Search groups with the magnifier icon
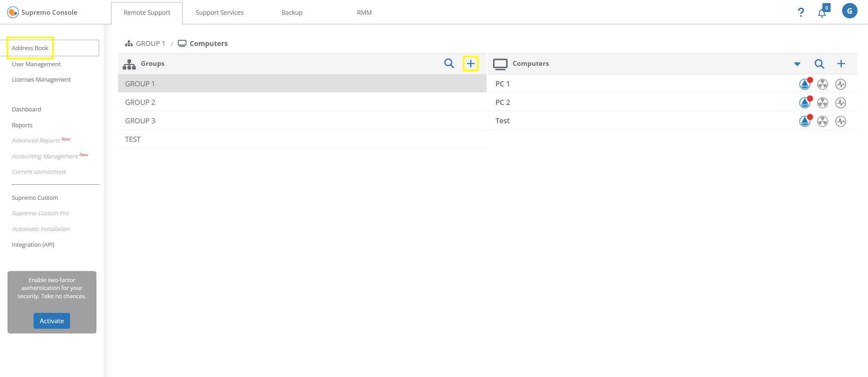Screen dimensions: 868x377 click(449, 63)
